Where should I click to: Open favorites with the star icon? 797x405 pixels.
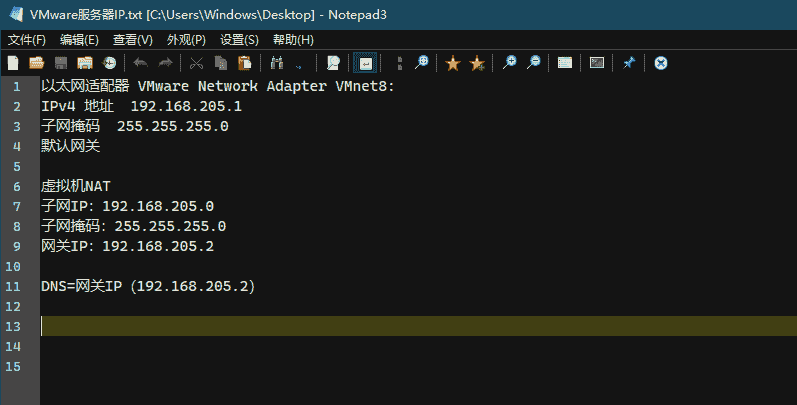[453, 63]
